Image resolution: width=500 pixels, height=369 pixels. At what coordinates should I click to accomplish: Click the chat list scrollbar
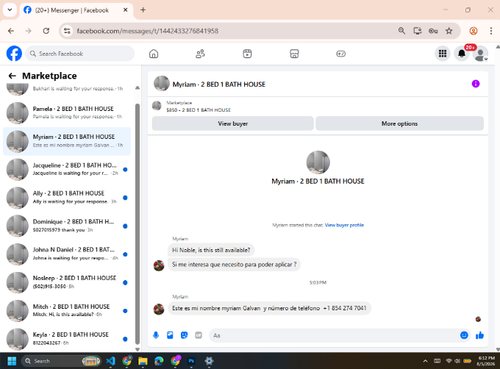tap(137, 224)
